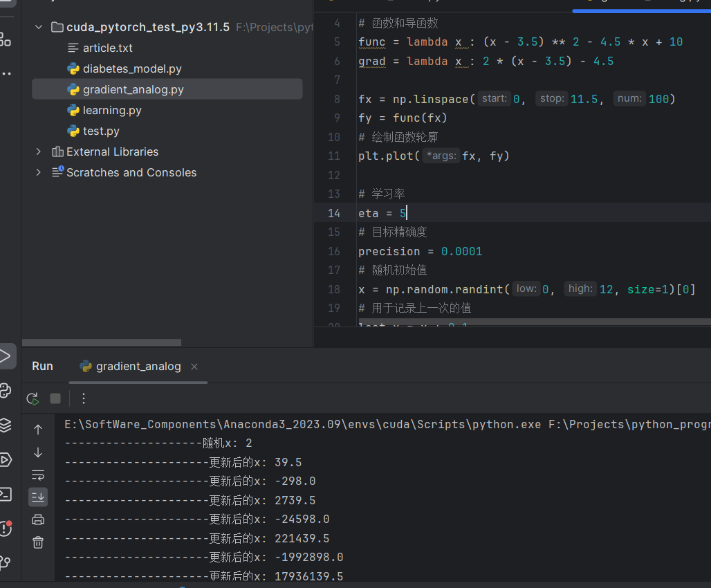Toggle soft-wrap in the Run console
The image size is (711, 588).
pyautogui.click(x=38, y=475)
